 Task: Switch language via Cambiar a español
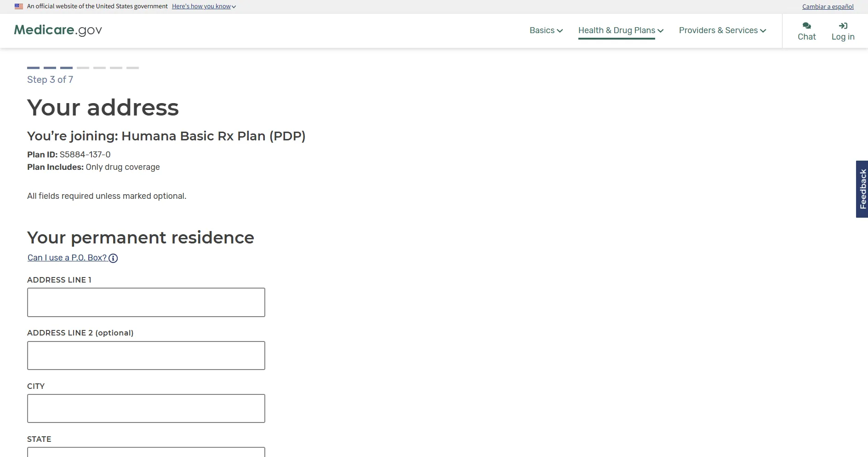[x=828, y=6]
